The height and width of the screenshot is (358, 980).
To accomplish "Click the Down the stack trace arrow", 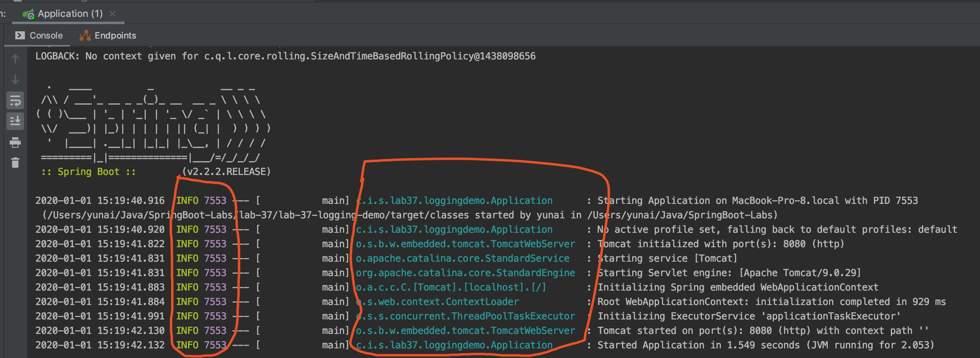I will click(15, 79).
